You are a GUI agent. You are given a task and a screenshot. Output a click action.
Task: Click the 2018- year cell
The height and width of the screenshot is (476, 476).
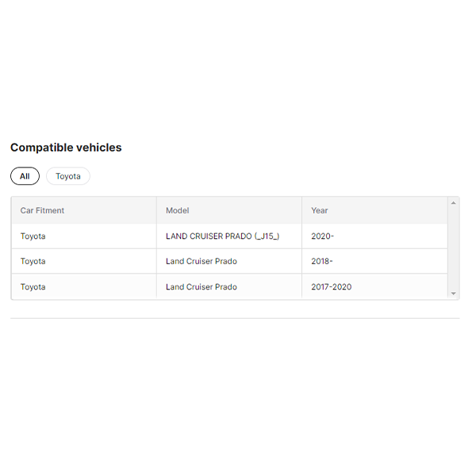pos(322,261)
